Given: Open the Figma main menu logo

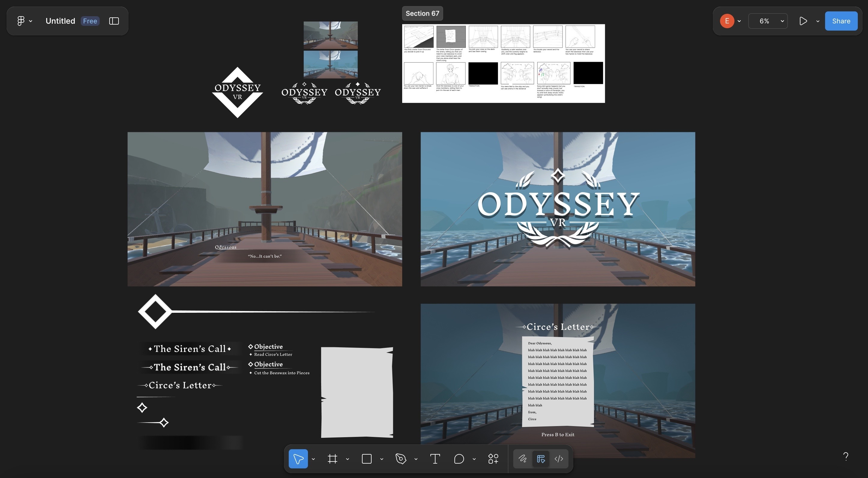Looking at the screenshot, I should point(21,21).
